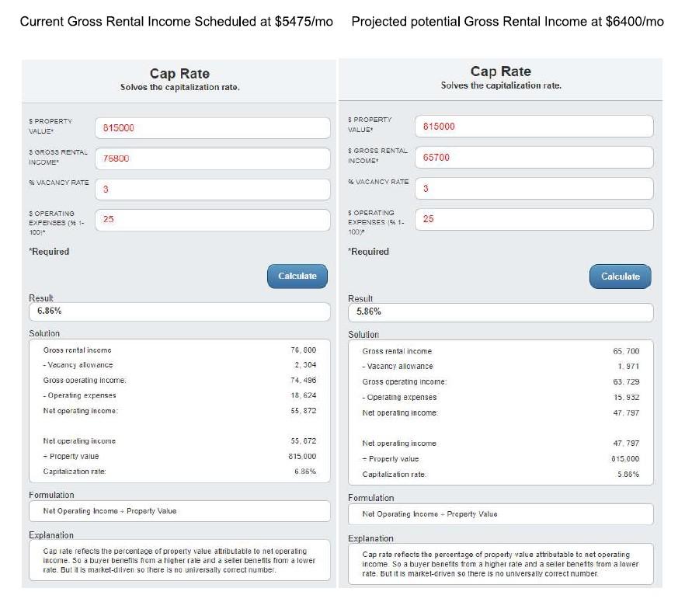Click the Formulation box in the left calculator

179,511
